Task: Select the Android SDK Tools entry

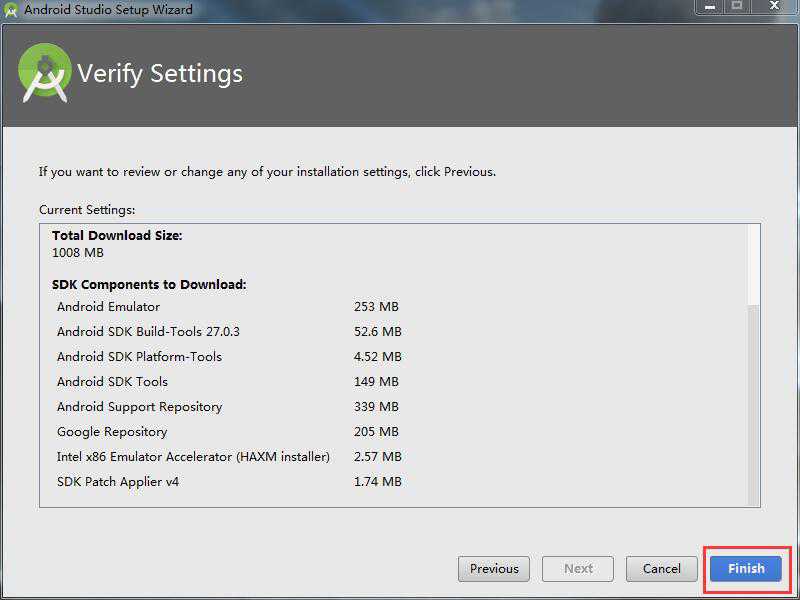Action: pos(112,382)
